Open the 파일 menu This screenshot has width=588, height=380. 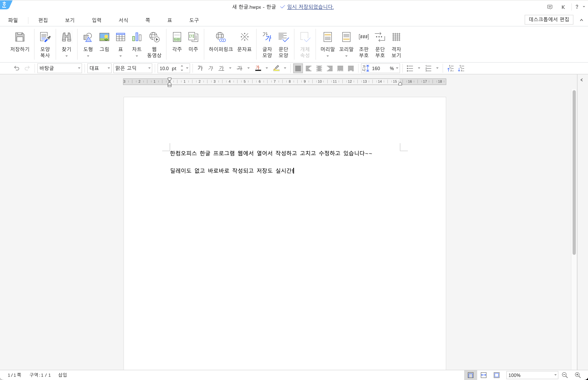[13, 20]
